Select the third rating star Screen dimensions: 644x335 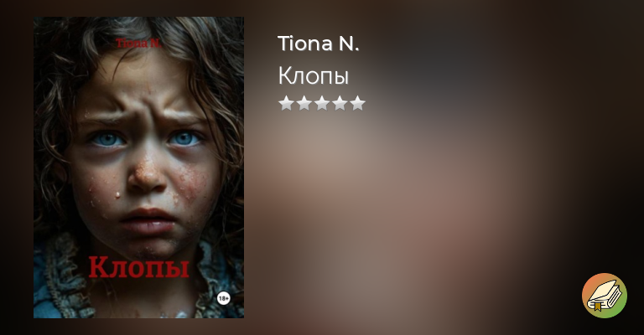tap(322, 103)
